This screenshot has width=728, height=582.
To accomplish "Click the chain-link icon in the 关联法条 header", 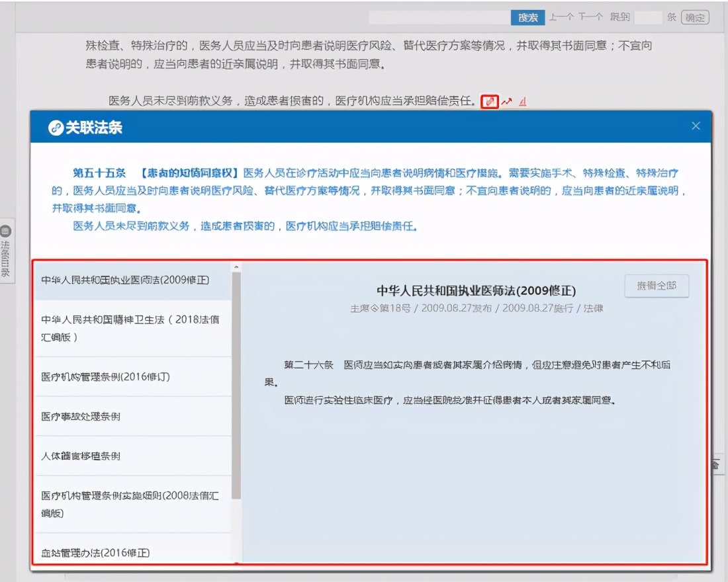I will pos(56,128).
